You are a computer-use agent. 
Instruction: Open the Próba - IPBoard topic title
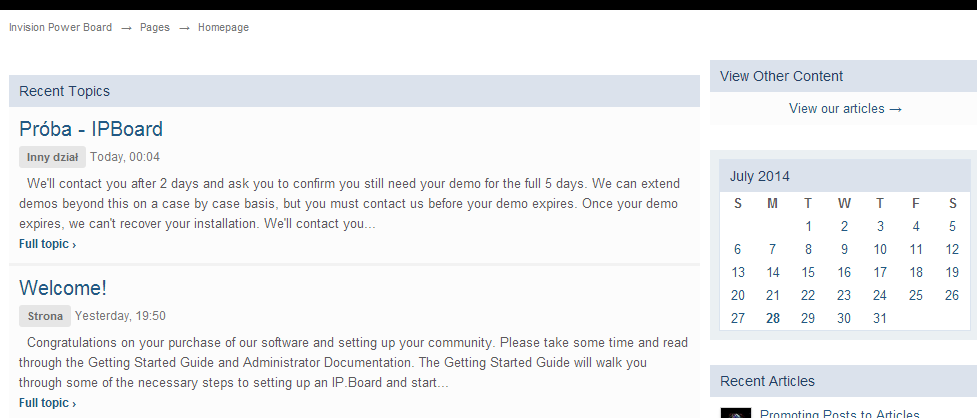pos(91,129)
